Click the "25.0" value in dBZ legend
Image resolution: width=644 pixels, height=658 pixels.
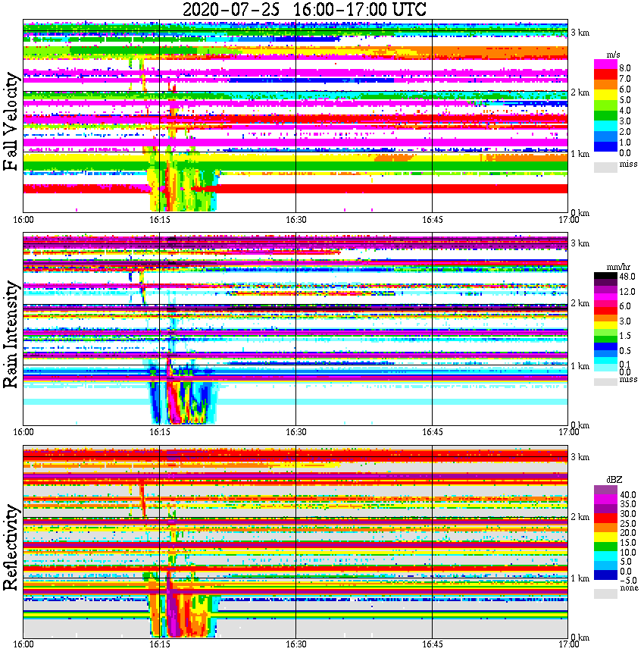coord(627,523)
